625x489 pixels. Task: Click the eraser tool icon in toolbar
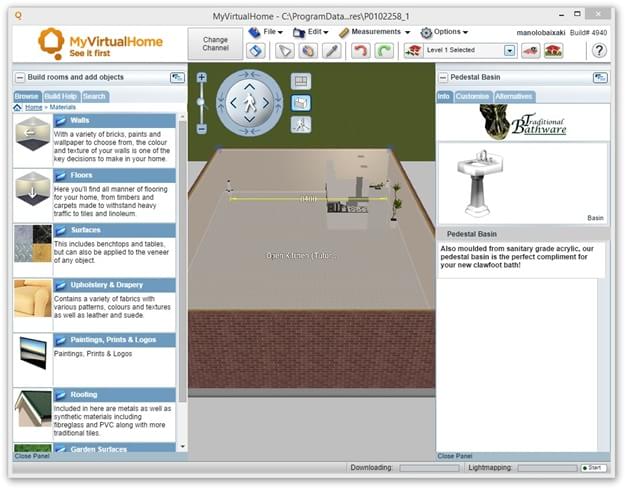click(x=256, y=51)
